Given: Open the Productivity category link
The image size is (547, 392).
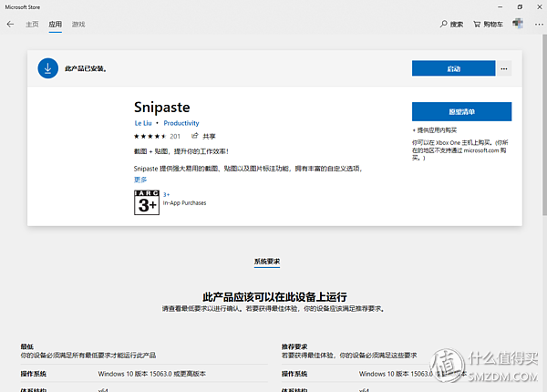Looking at the screenshot, I should pyautogui.click(x=181, y=123).
